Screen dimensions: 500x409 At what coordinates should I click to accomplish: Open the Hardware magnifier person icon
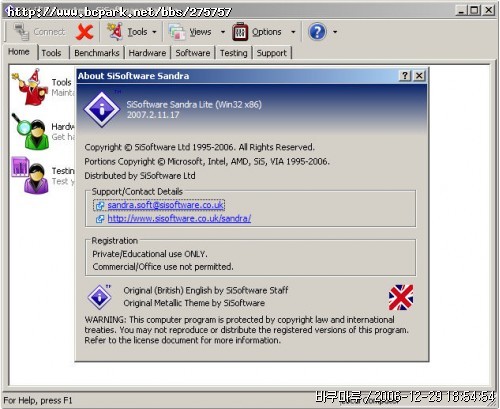coord(31,132)
